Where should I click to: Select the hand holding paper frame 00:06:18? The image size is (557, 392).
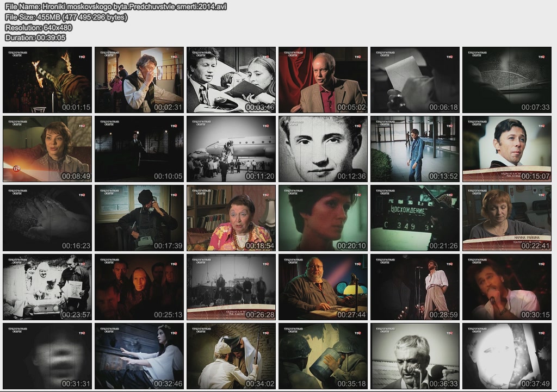[x=415, y=79]
